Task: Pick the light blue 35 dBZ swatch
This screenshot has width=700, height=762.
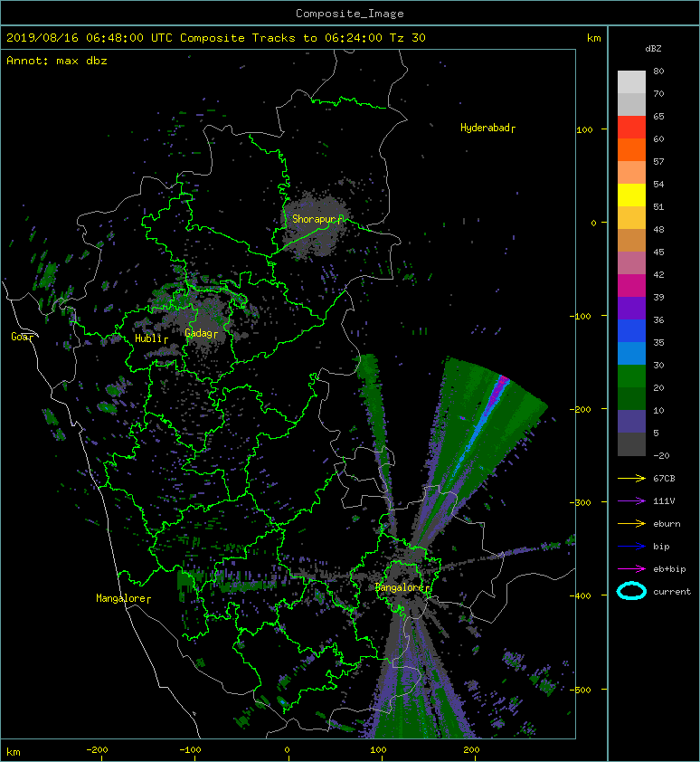Action: pos(631,353)
